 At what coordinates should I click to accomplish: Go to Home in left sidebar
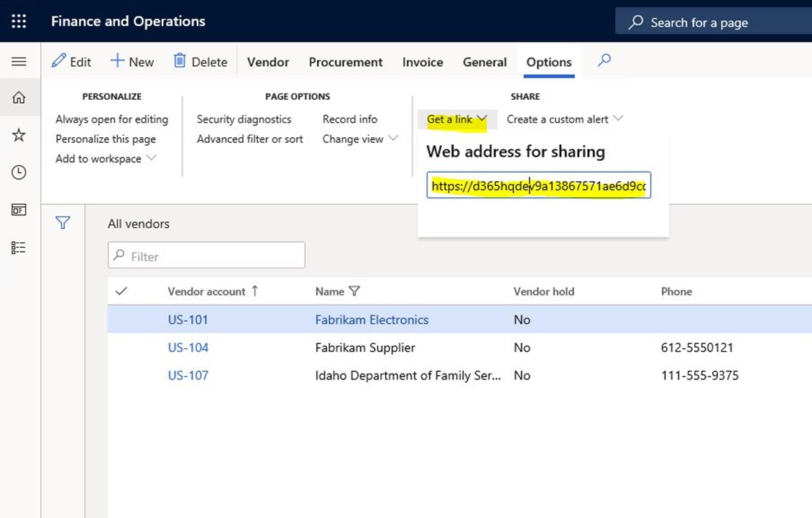pyautogui.click(x=19, y=98)
